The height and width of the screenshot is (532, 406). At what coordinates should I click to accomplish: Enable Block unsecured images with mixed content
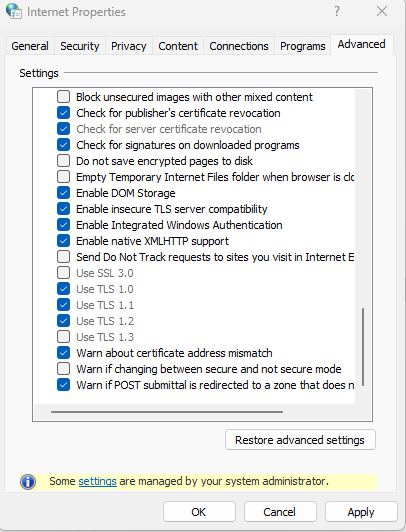pyautogui.click(x=63, y=97)
